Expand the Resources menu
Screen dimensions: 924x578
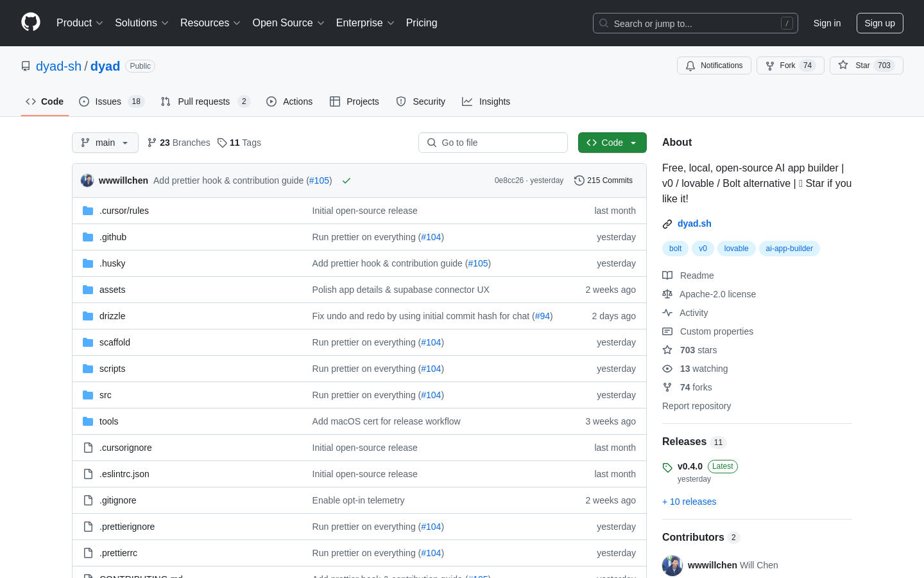click(x=210, y=23)
